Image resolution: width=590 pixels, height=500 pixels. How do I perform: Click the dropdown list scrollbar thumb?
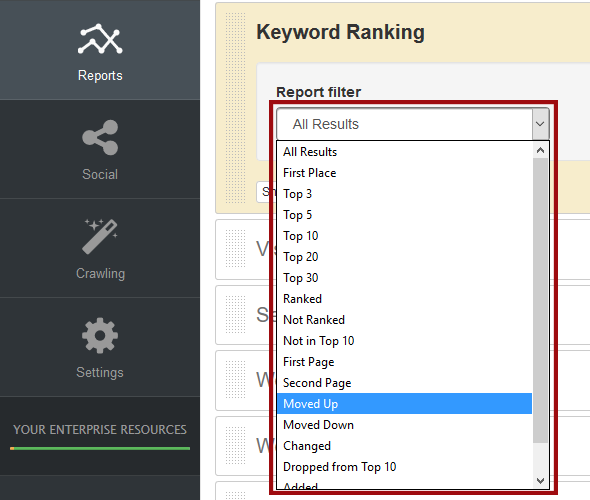click(x=540, y=301)
